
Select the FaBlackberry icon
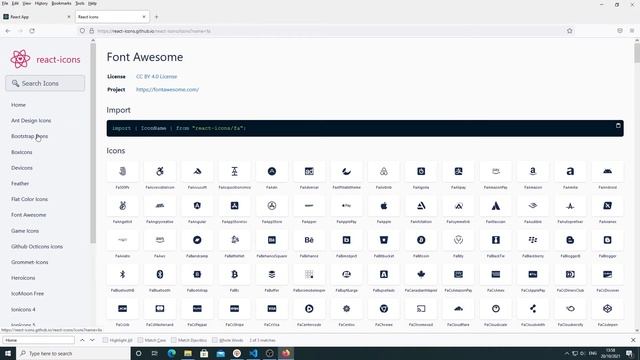pos(533,240)
